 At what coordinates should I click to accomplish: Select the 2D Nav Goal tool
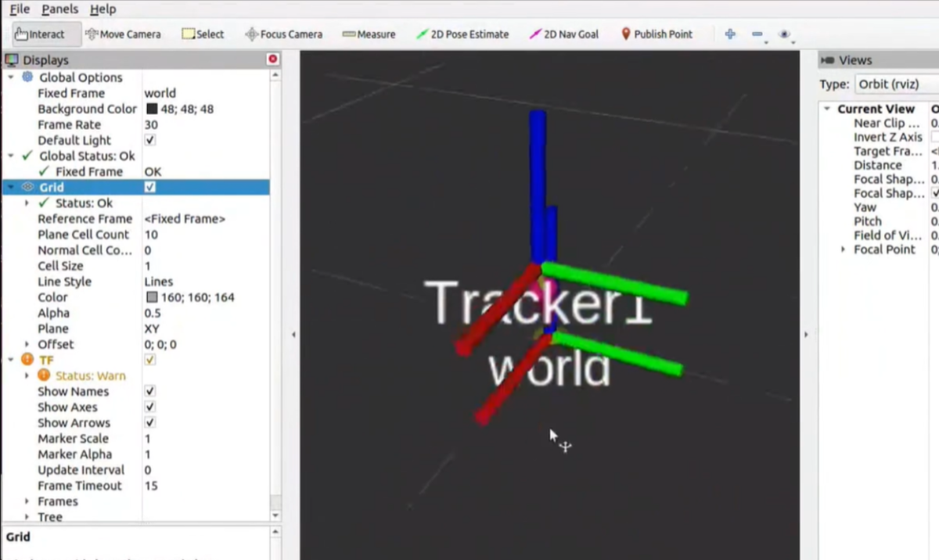pyautogui.click(x=564, y=34)
